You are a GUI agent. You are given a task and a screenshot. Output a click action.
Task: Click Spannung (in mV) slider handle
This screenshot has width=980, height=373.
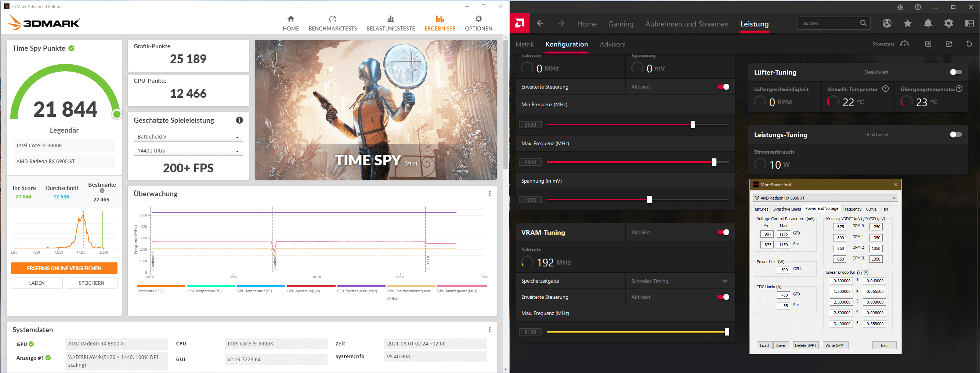650,200
